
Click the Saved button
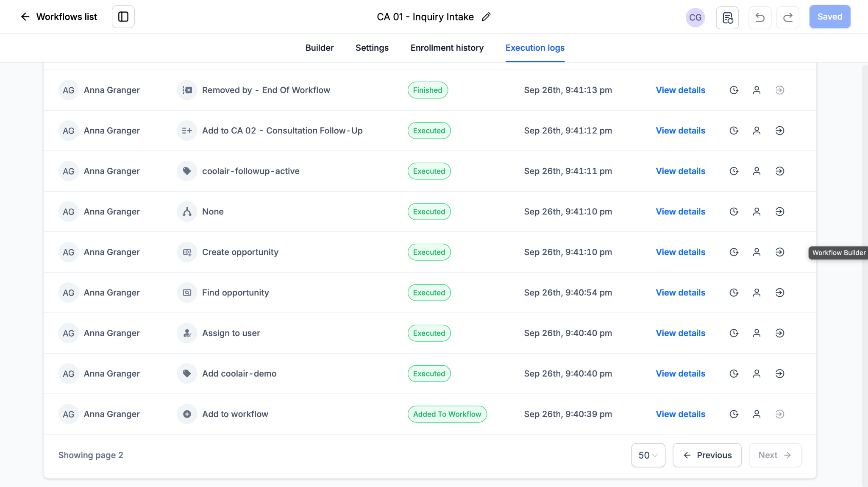pyautogui.click(x=829, y=17)
